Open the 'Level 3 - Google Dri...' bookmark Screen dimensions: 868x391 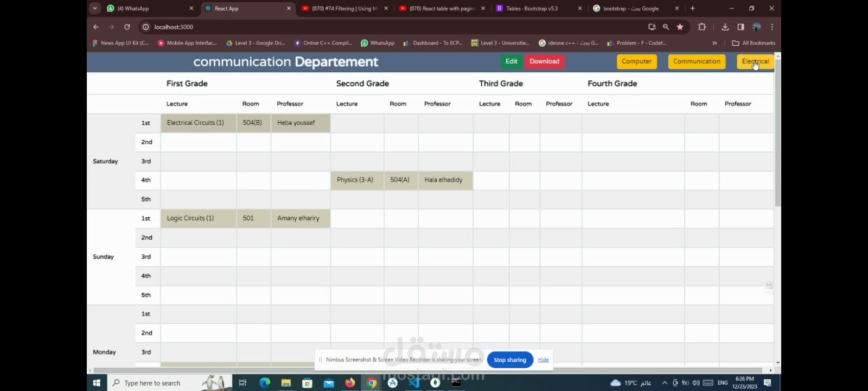256,43
